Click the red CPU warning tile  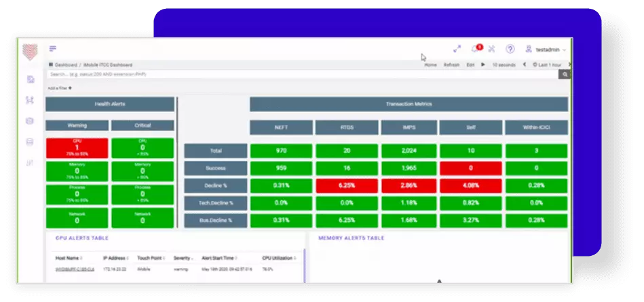77,147
